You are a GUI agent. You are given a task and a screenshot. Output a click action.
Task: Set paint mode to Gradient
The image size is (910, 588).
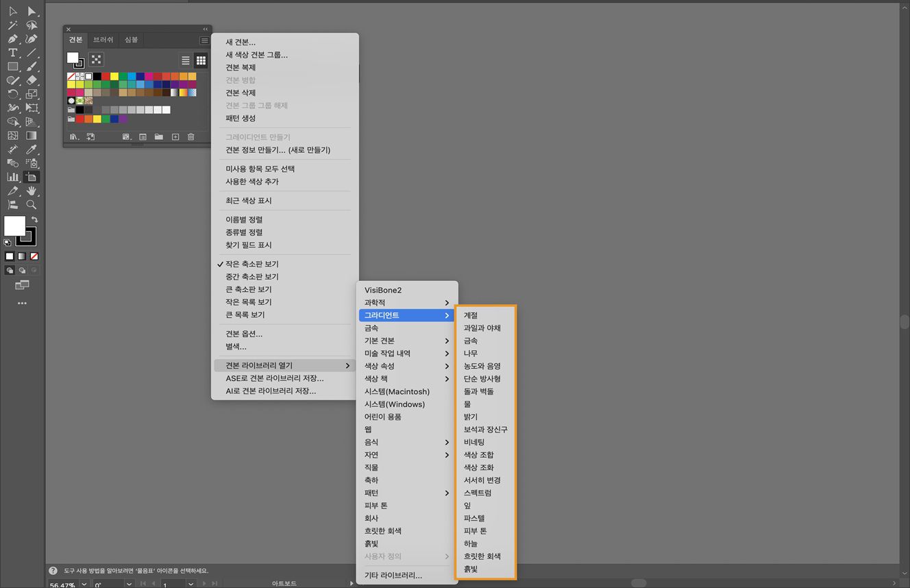click(22, 256)
